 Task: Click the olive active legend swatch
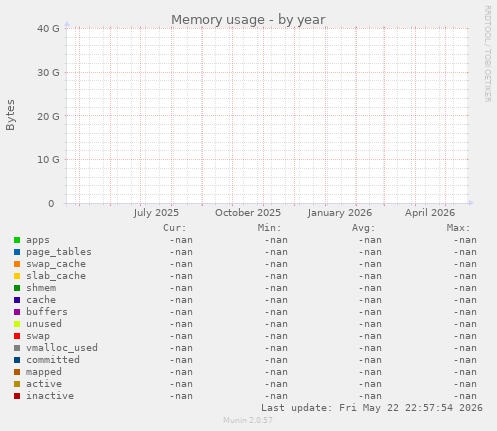click(17, 384)
